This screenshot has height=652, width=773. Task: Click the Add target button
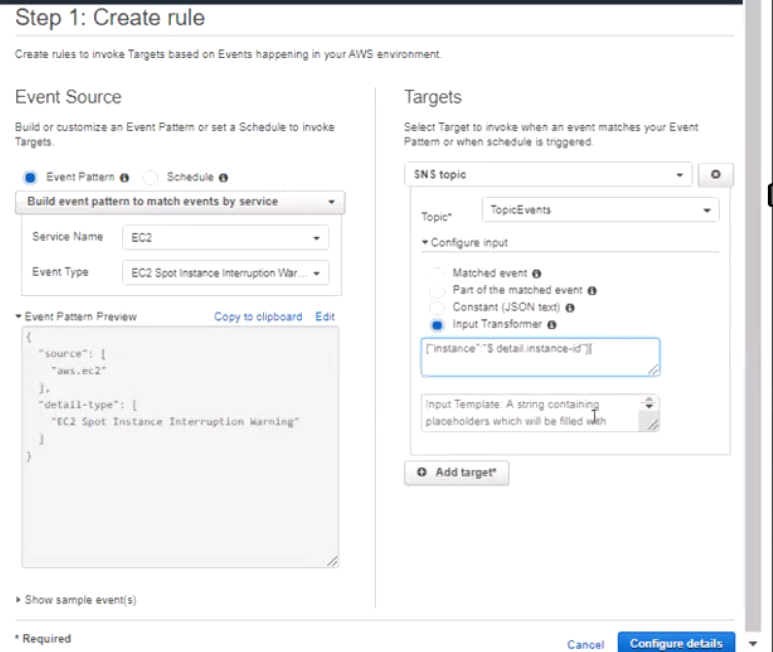(x=457, y=472)
